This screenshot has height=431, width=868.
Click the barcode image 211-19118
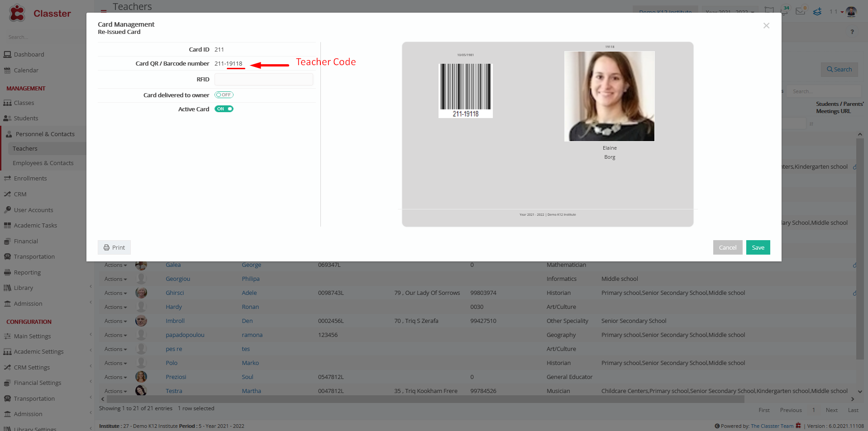coord(466,90)
